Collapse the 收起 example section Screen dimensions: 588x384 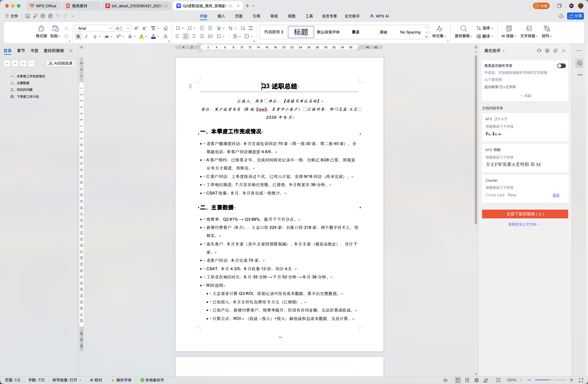525,95
